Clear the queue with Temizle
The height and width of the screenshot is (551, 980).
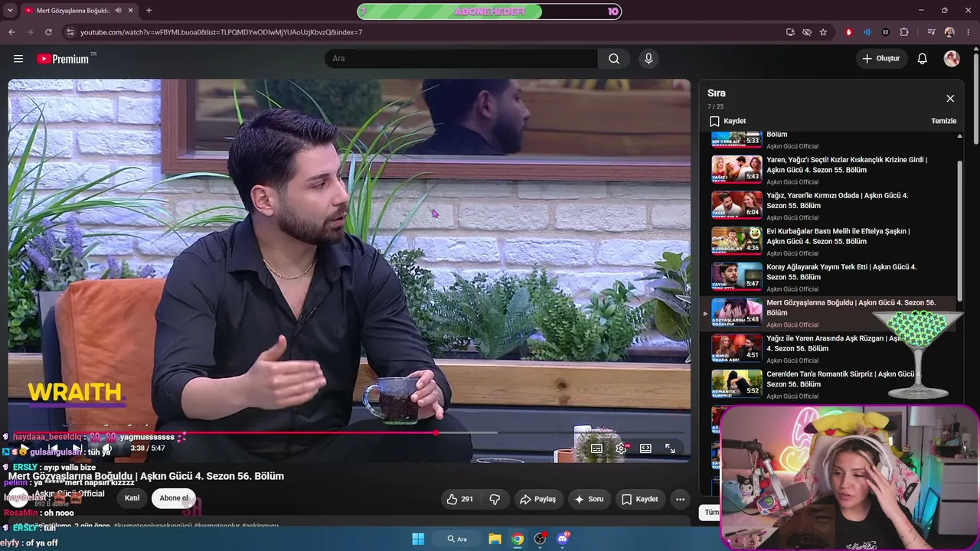(944, 121)
